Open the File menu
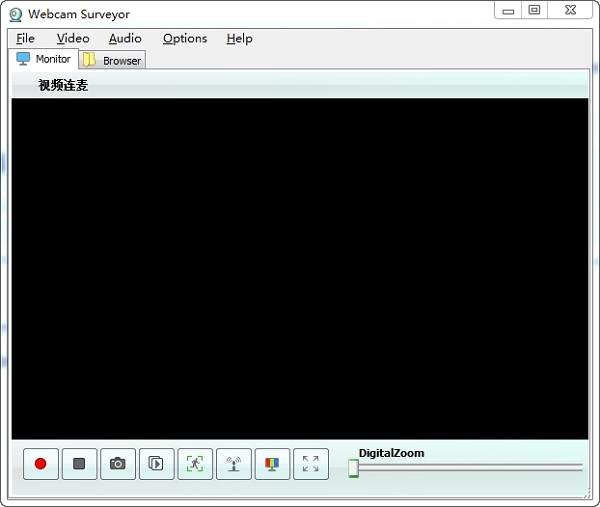 click(x=25, y=39)
